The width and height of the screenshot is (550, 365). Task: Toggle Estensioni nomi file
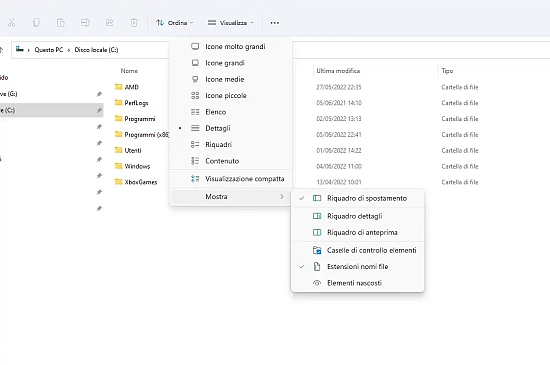[358, 266]
